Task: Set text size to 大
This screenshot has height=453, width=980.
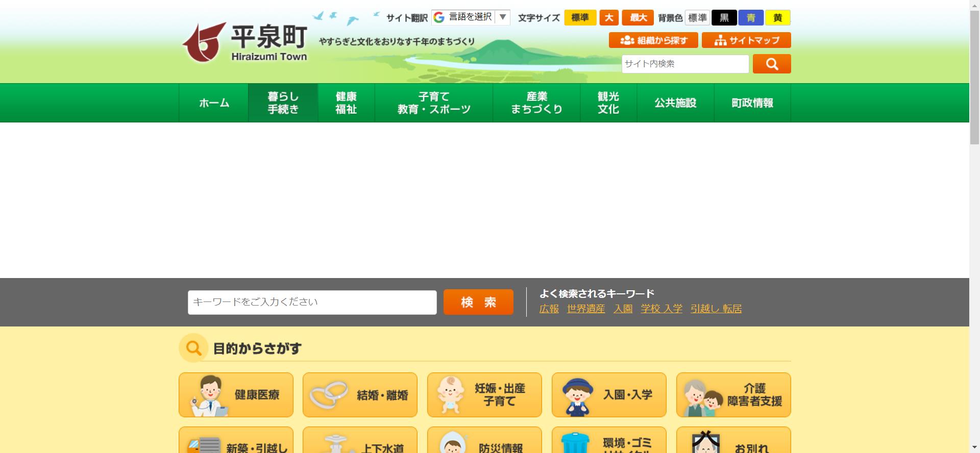Action: tap(609, 18)
